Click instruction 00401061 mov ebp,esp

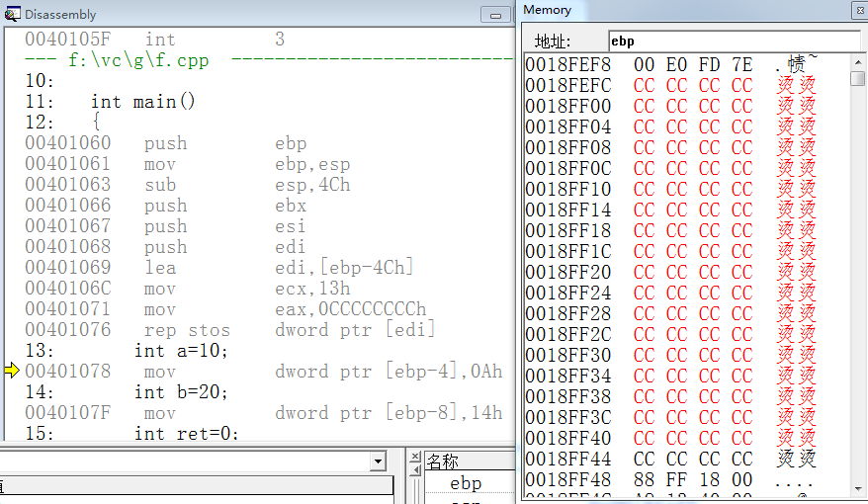pos(187,164)
